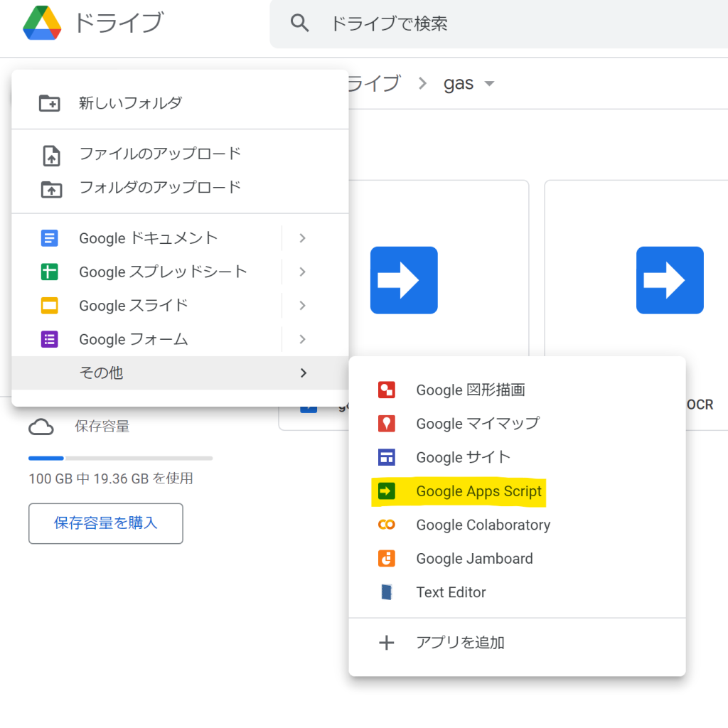The image size is (728, 728).
Task: Click the storage cloud icon
Action: click(41, 427)
